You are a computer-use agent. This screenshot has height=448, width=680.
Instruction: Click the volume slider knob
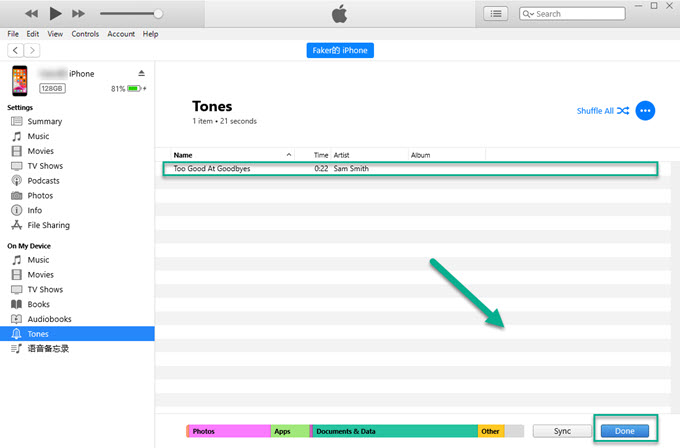pyautogui.click(x=158, y=14)
